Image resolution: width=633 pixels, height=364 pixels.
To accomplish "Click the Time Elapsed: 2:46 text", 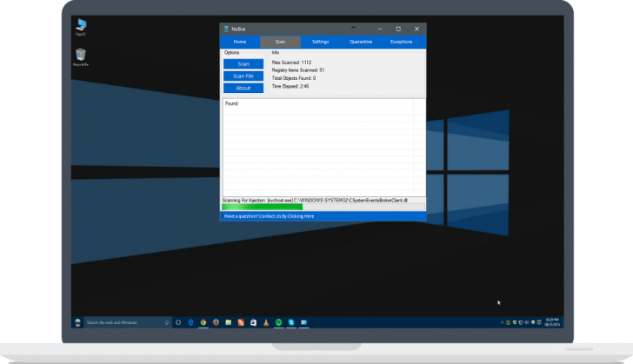I will click(290, 86).
